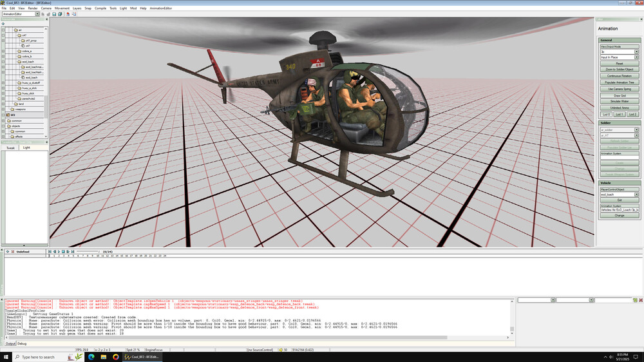Screen dimensions: 644x362
Task: Close the Resources panel with its X
Action: (46, 19)
